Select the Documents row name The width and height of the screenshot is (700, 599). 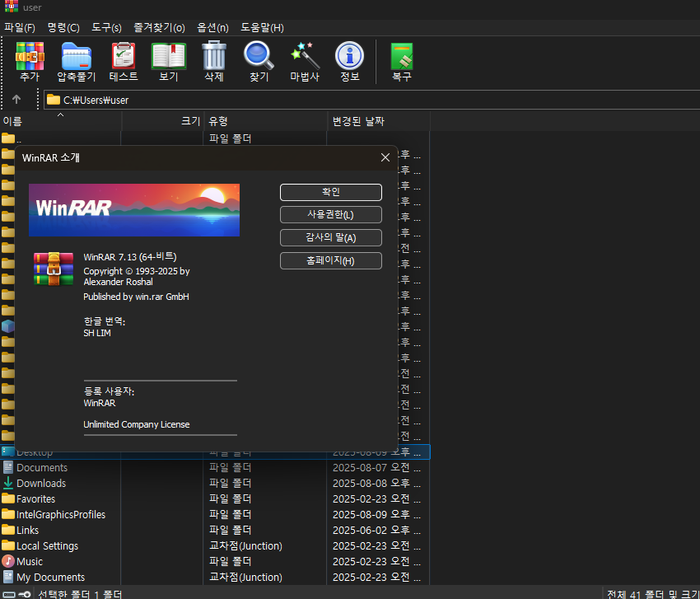point(42,468)
